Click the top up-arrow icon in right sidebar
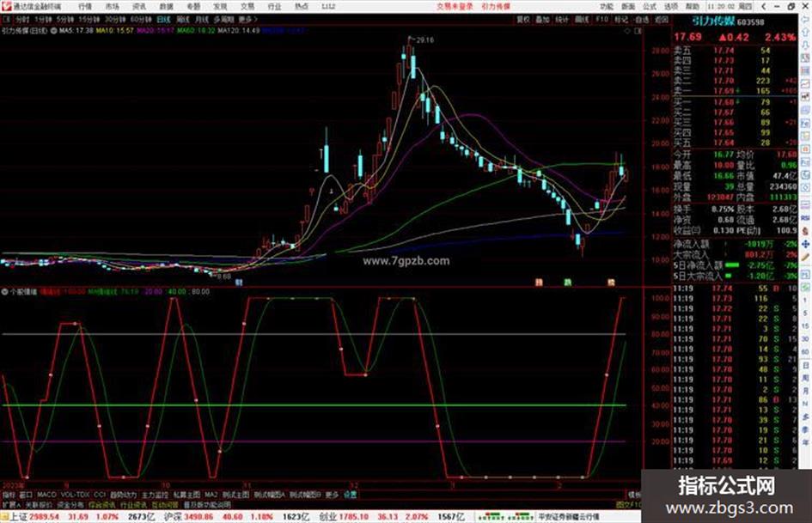Screen dimensions: 812x523 805,33
